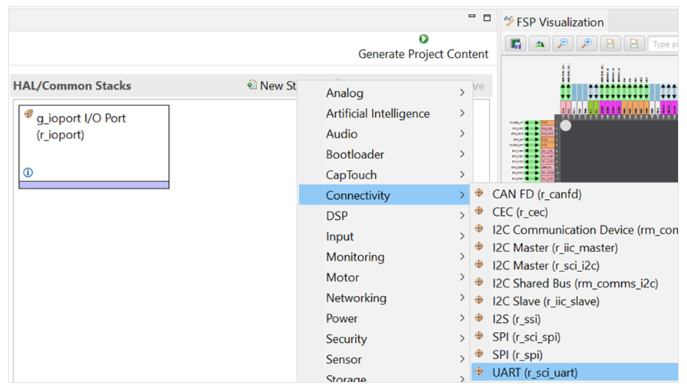Click the first page icon in FSP Visualization toolbar
Viewport: 687px width, 390px height.
coord(610,43)
